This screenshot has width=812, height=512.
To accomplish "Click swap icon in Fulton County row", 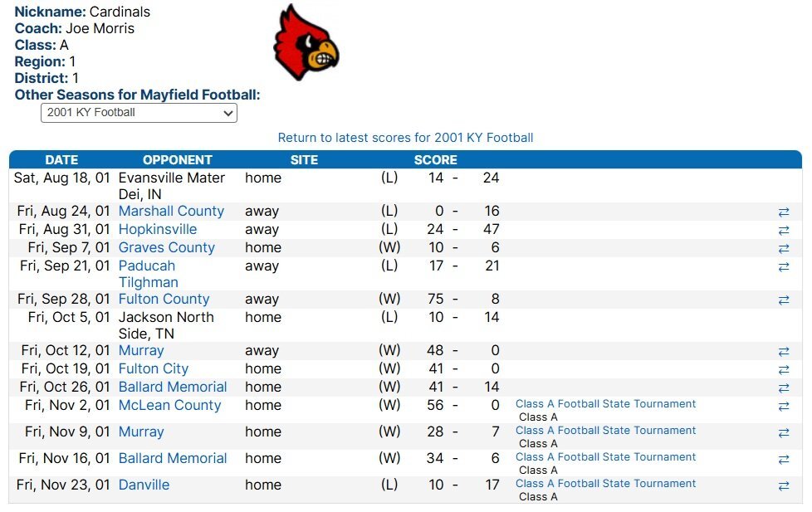I will (x=784, y=300).
